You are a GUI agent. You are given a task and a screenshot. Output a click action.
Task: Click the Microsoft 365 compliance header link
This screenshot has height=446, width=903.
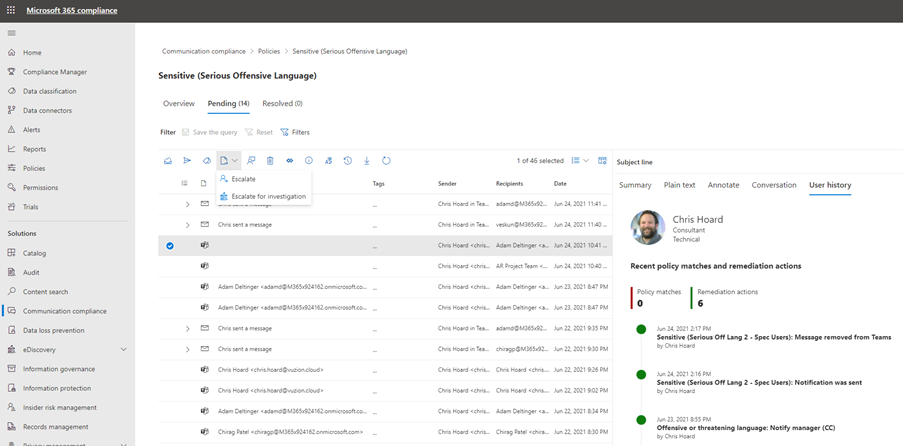[71, 10]
